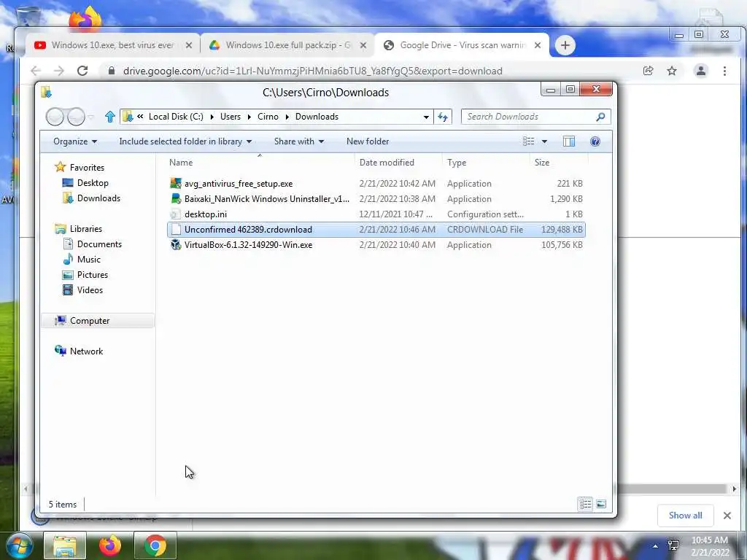Select Downloads under Favorites

click(98, 198)
